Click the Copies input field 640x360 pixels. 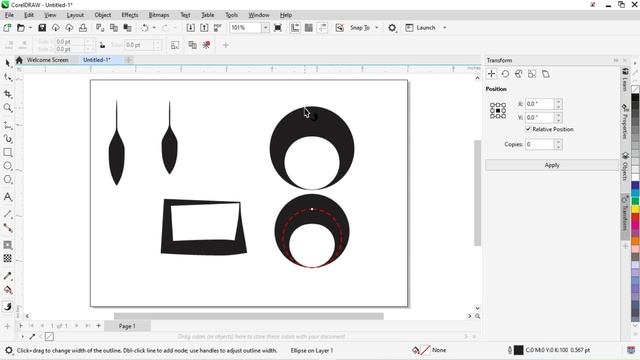pos(539,144)
